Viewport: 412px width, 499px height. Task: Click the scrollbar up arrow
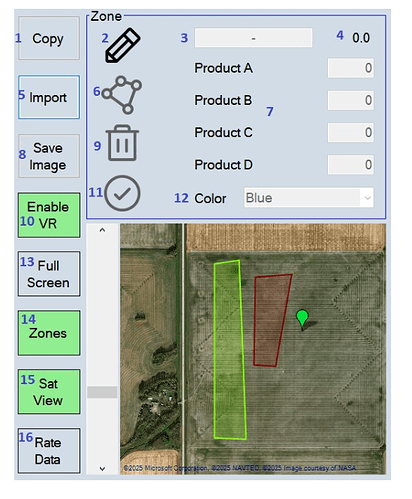(x=102, y=230)
